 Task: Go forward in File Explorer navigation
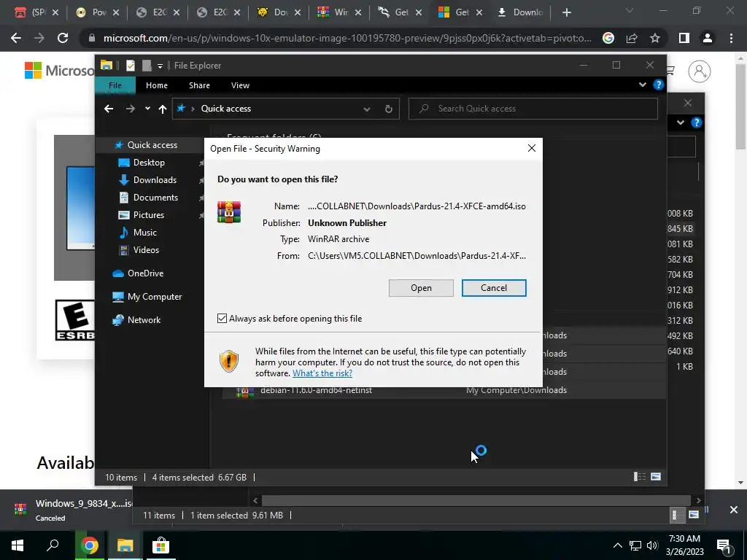130,109
